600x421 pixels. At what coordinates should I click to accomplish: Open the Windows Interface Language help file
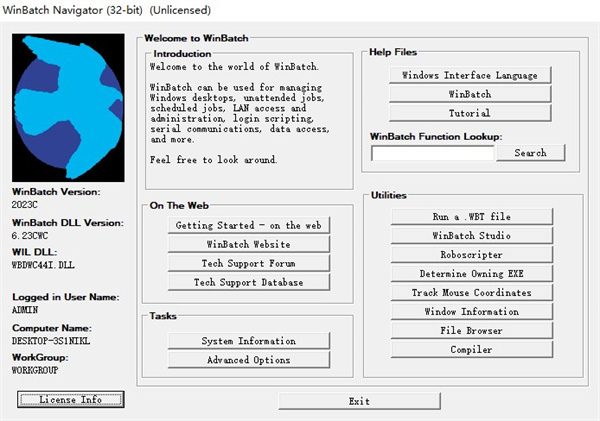470,75
